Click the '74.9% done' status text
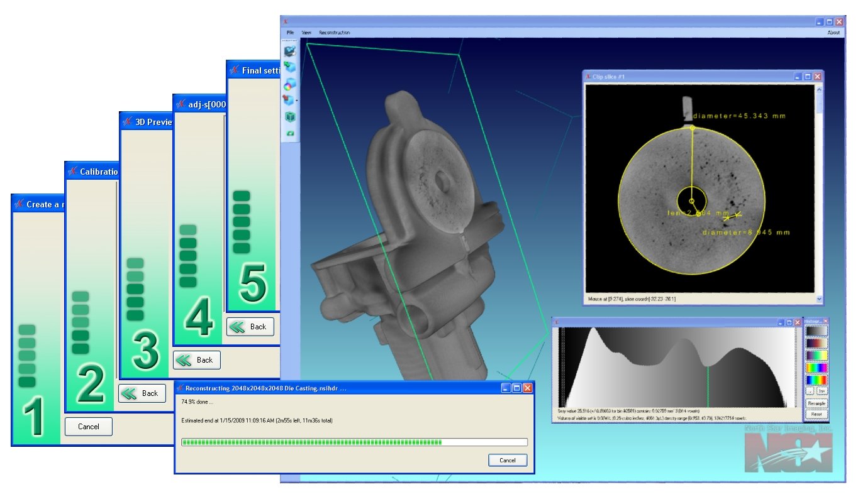This screenshot has width=858, height=504. [197, 402]
